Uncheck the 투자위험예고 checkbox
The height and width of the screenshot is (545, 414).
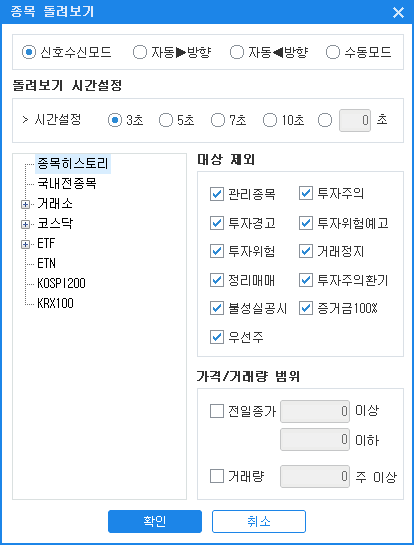[x=306, y=223]
